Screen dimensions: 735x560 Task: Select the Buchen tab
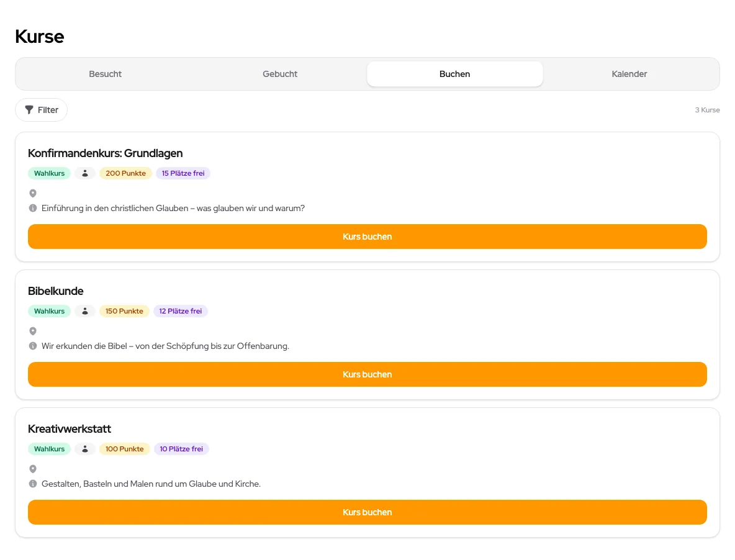point(454,74)
